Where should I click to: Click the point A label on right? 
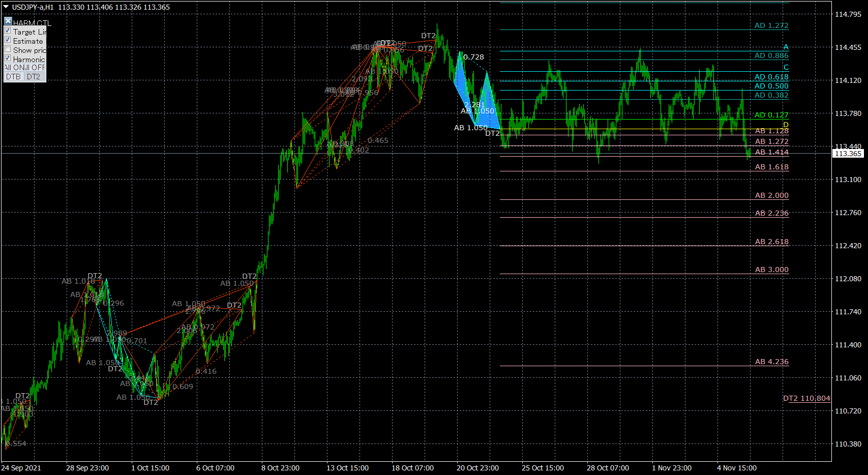coord(786,47)
